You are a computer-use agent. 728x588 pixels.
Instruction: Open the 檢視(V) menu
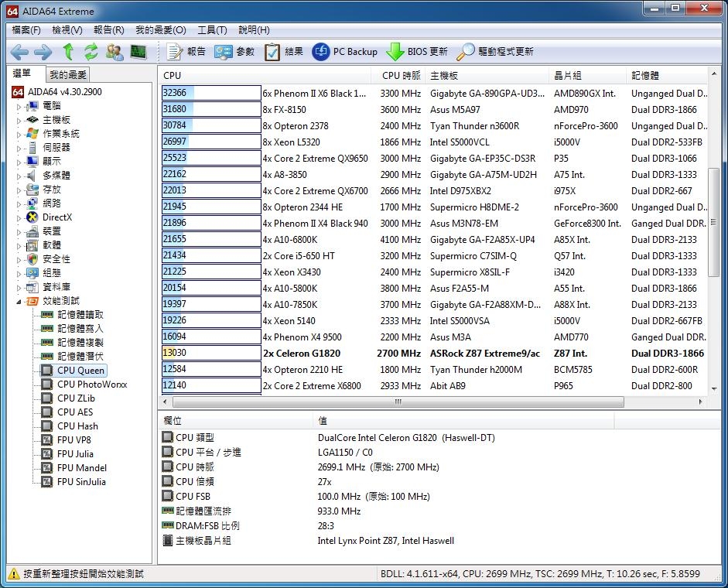tap(67, 30)
